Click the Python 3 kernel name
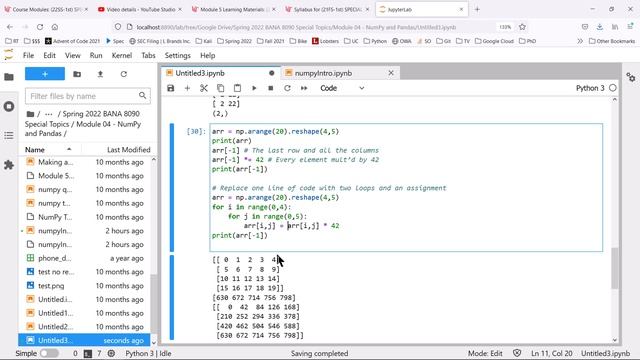 (590, 88)
